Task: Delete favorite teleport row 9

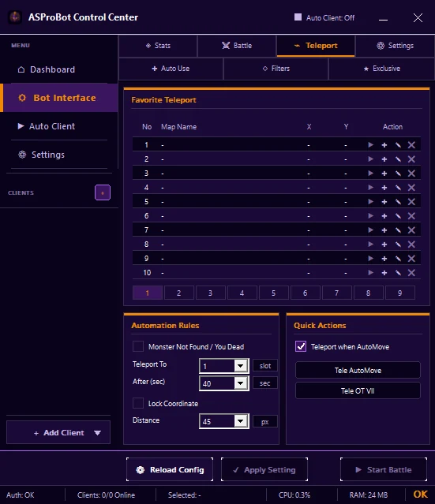Action: click(411, 259)
